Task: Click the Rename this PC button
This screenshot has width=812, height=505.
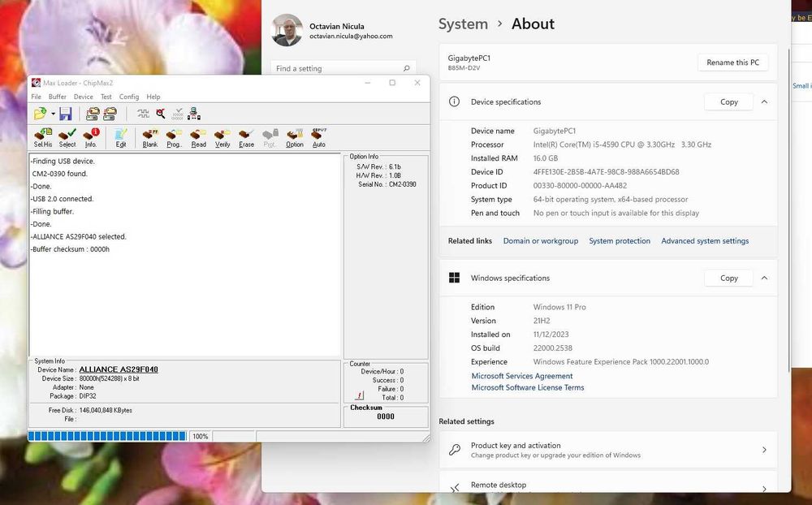Action: tap(732, 63)
